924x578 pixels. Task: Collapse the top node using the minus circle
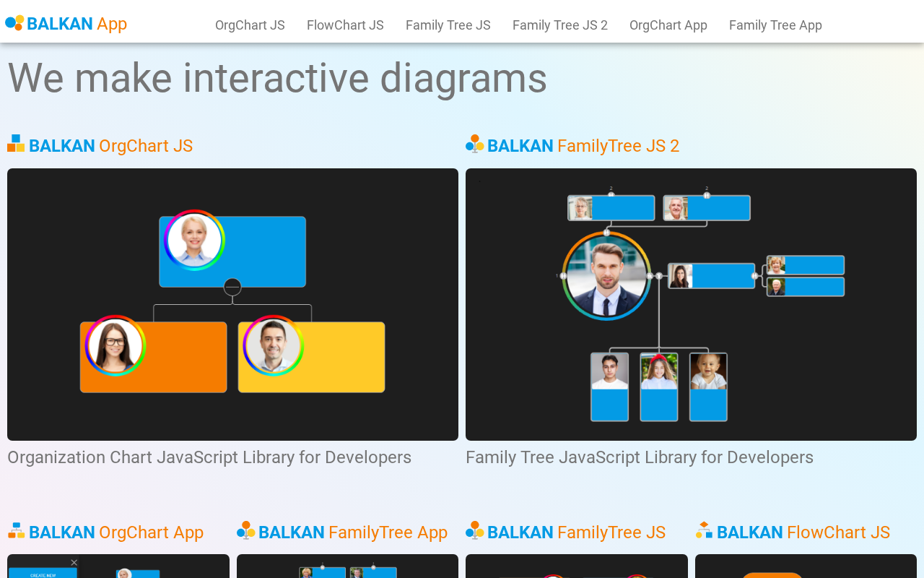tap(232, 287)
